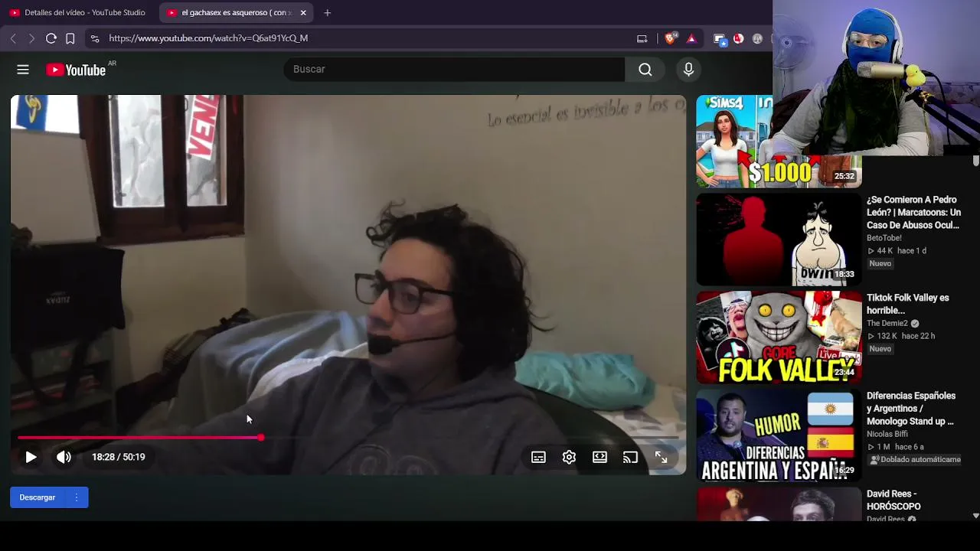Open the player settings gear
The image size is (980, 551).
point(569,457)
